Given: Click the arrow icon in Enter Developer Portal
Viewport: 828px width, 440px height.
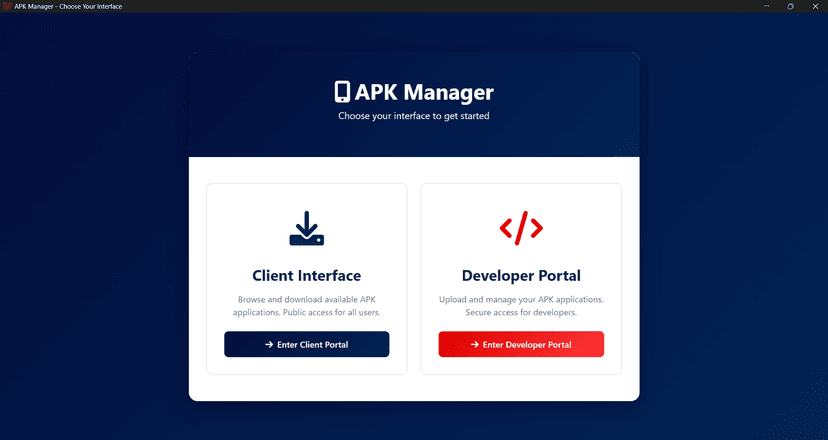Looking at the screenshot, I should (x=474, y=344).
